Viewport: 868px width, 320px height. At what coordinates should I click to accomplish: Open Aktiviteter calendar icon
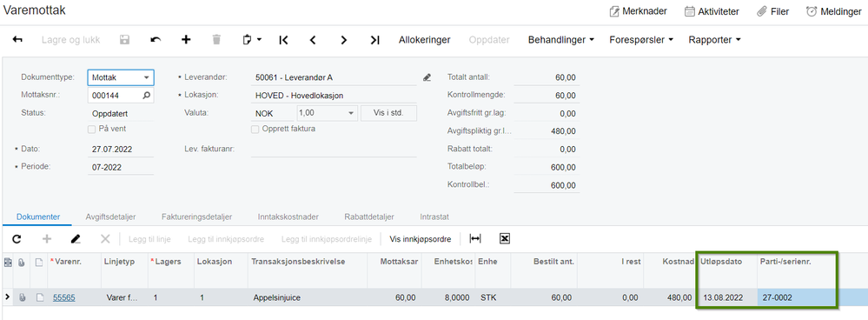tap(690, 11)
